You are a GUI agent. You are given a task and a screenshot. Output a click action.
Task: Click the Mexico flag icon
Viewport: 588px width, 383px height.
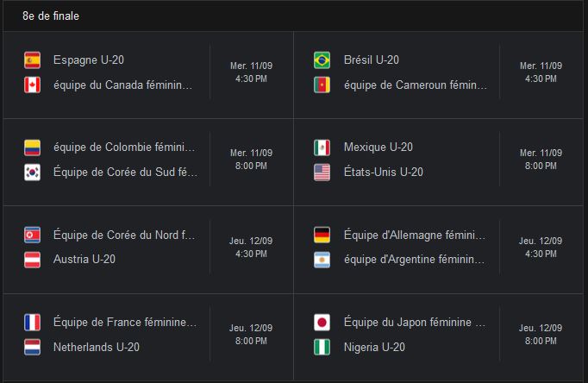(x=322, y=148)
